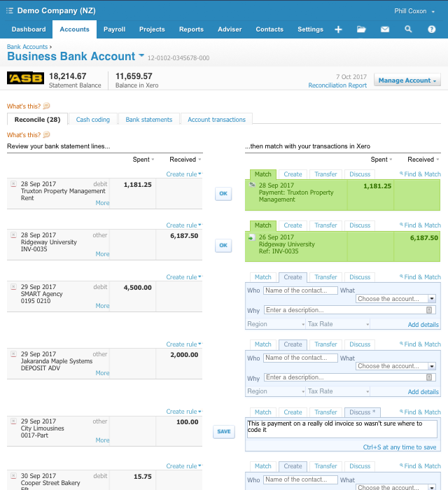The image size is (448, 490).
Task: Click More on SMART Agency line
Action: [x=102, y=306]
